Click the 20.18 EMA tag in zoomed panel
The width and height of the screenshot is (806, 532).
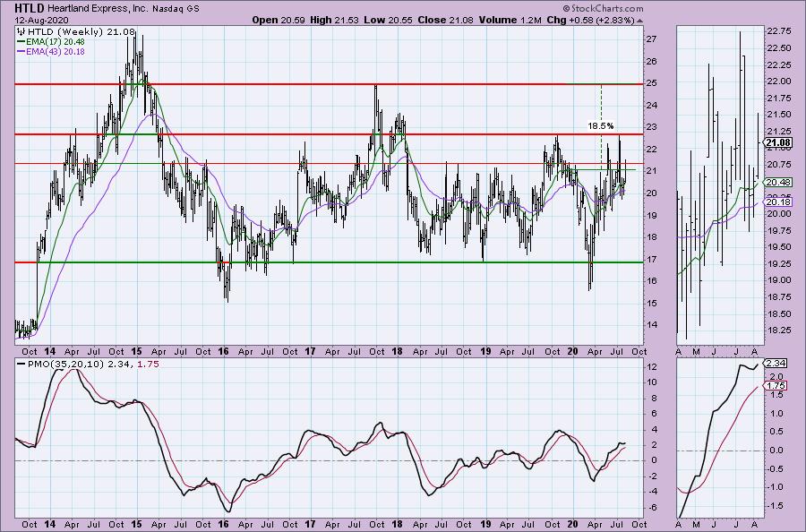click(777, 202)
